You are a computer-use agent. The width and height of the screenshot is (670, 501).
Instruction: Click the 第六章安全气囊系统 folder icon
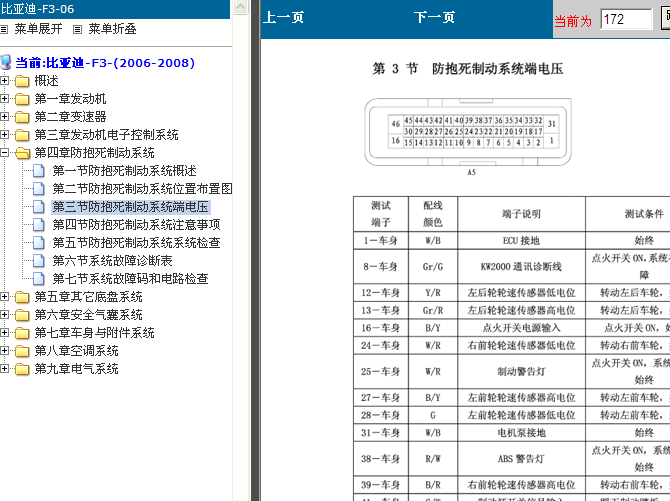(x=22, y=315)
